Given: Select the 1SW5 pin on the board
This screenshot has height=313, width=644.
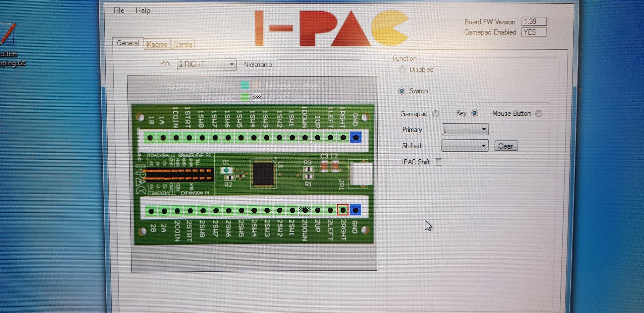Looking at the screenshot, I should (241, 138).
